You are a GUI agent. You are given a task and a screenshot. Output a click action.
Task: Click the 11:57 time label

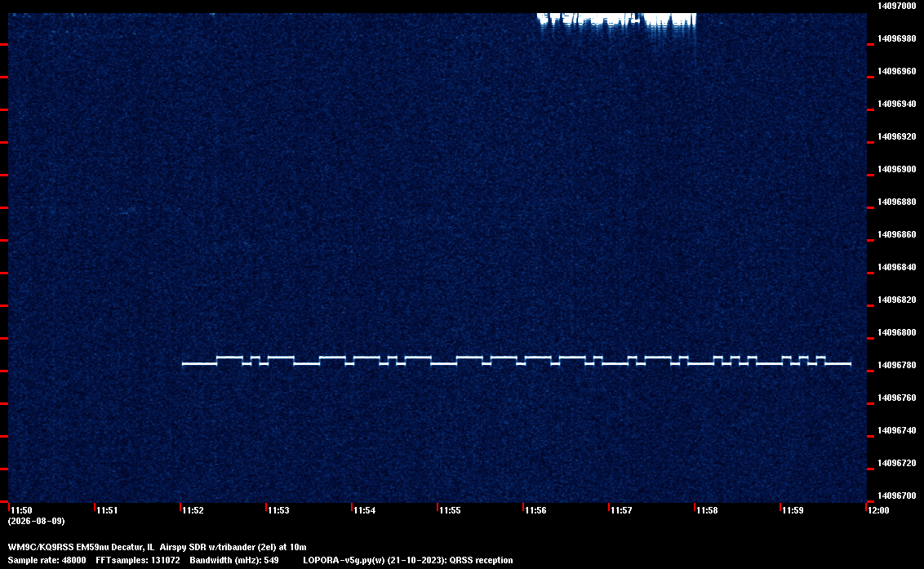tap(621, 510)
